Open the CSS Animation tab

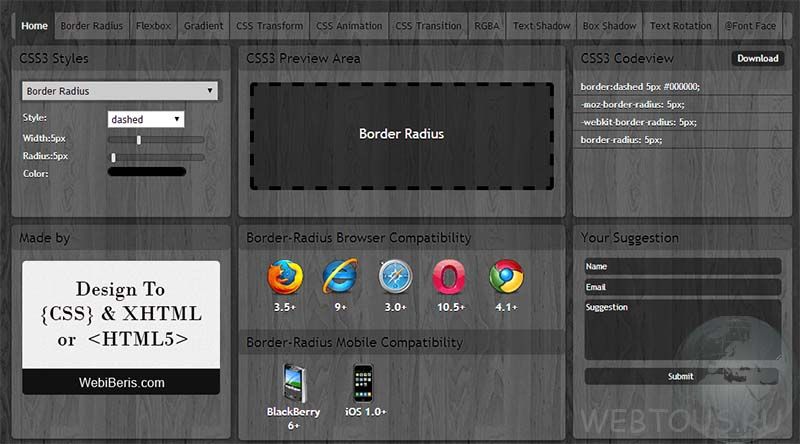point(349,26)
